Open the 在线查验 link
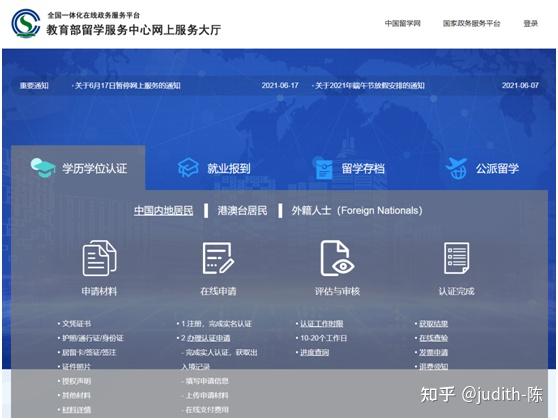Image resolution: width=558 pixels, height=420 pixels. click(x=433, y=338)
